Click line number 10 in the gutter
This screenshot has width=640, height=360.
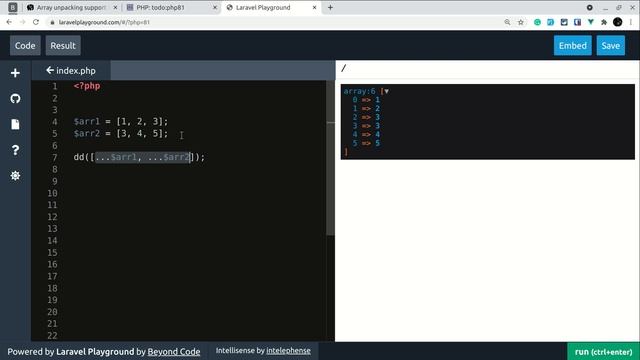coord(53,193)
